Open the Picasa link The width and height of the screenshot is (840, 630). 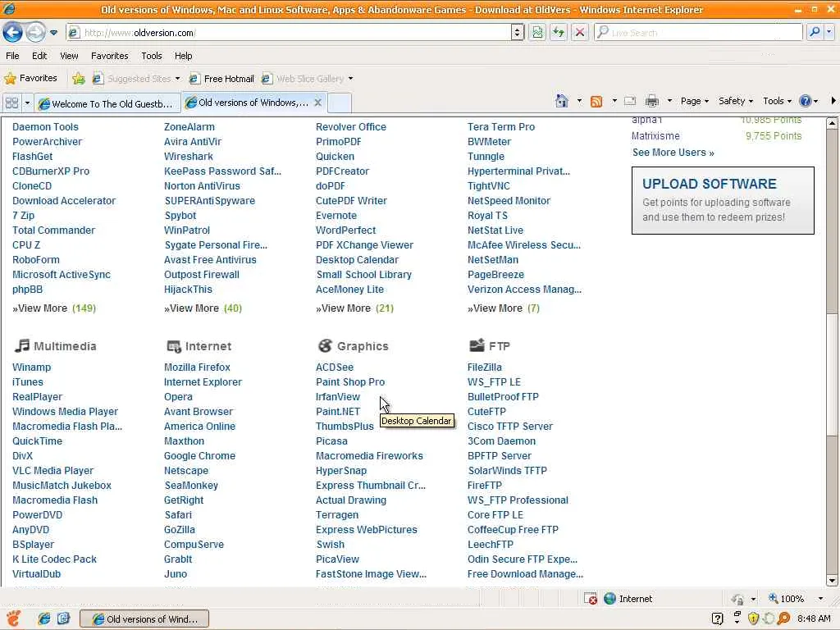331,441
